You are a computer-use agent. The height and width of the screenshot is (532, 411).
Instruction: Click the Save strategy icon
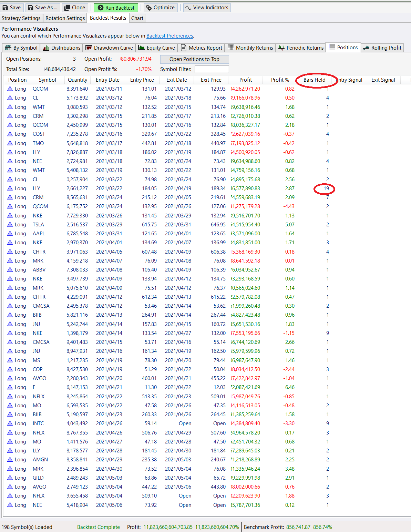12,7
